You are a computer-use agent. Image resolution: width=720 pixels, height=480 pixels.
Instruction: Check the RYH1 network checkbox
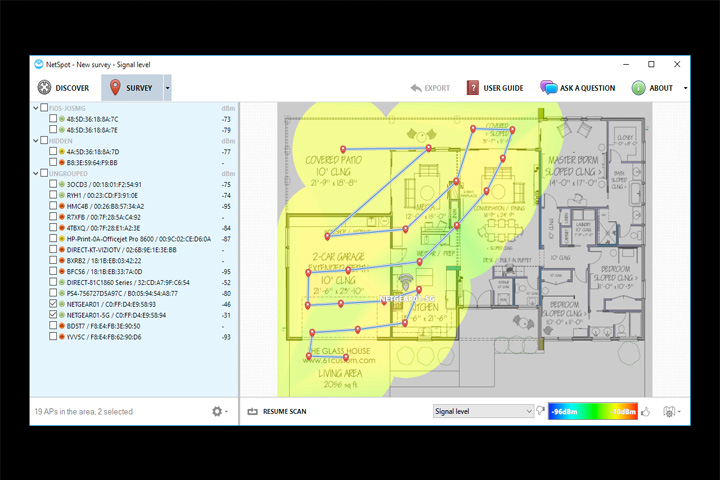(53, 195)
